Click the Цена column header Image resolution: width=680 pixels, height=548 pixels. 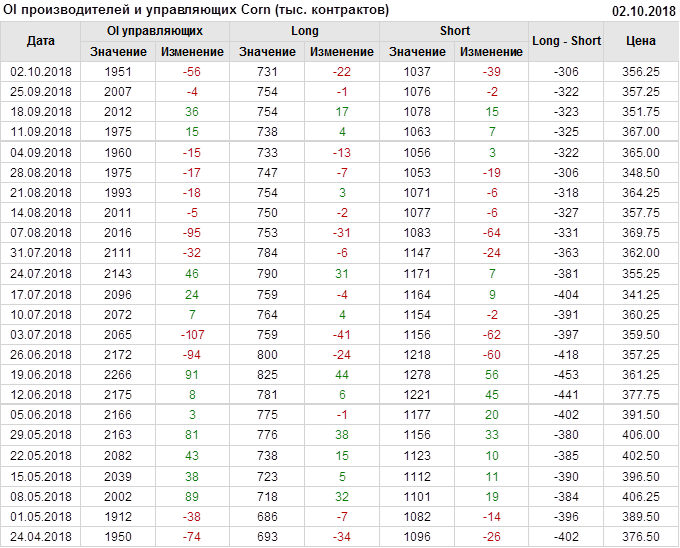640,41
